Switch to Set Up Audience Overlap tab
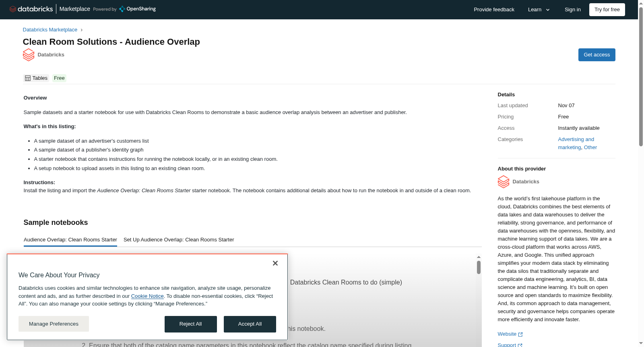This screenshot has width=644, height=347. [179, 240]
